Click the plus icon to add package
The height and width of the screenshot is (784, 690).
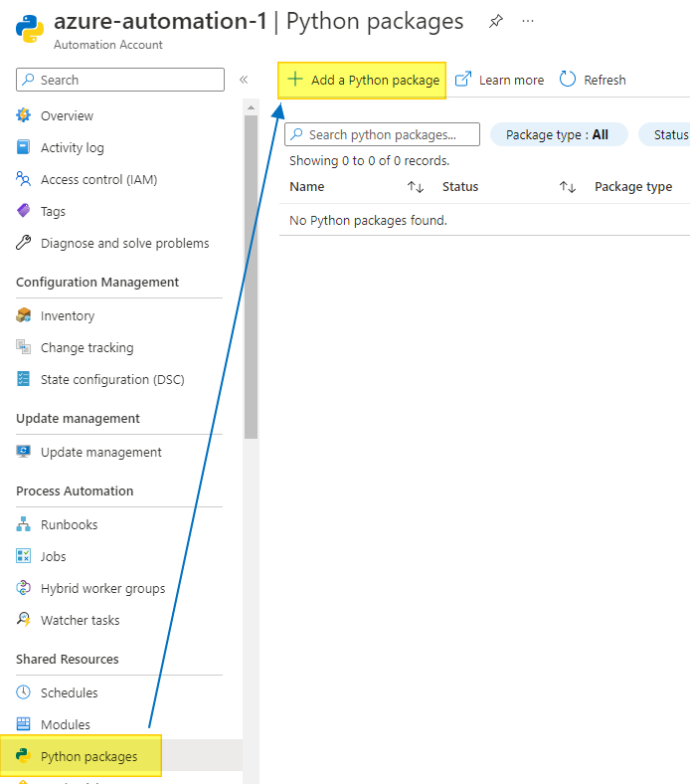(295, 79)
